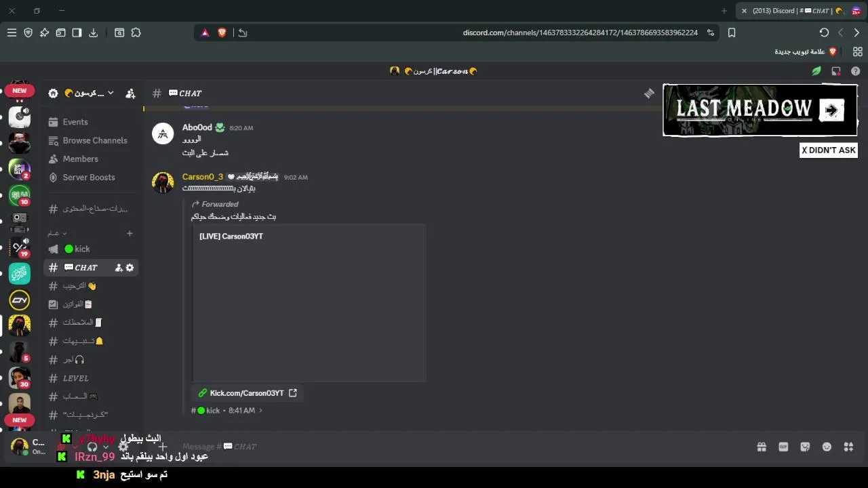868x488 pixels.
Task: Open CHAT channel settings gear
Action: (130, 268)
